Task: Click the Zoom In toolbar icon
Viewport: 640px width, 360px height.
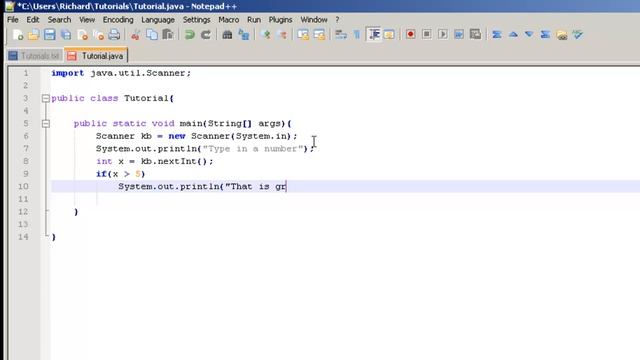Action: pos(266,35)
